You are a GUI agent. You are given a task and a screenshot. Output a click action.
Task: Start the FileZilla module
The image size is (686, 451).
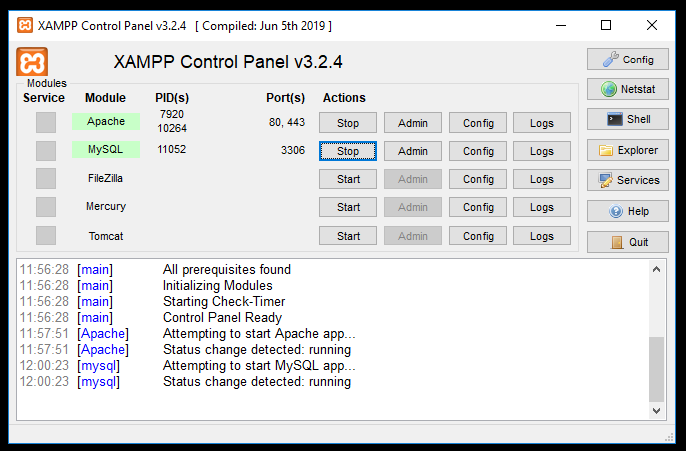pos(348,179)
